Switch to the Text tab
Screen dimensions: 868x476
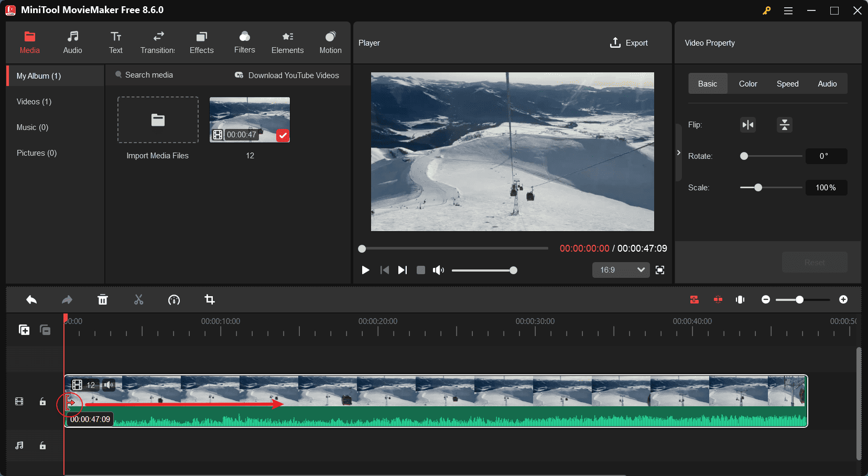[x=116, y=43]
